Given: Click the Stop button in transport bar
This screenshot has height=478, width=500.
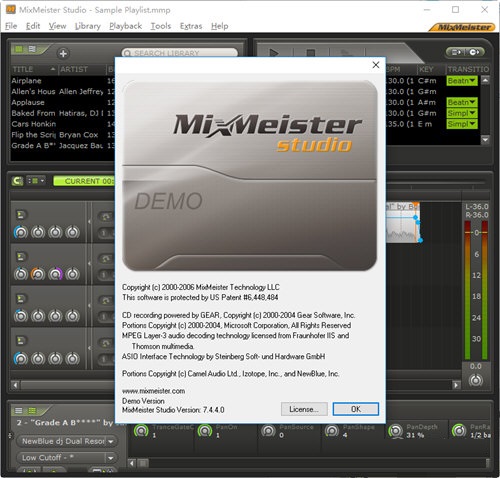Looking at the screenshot, I should 311,52.
